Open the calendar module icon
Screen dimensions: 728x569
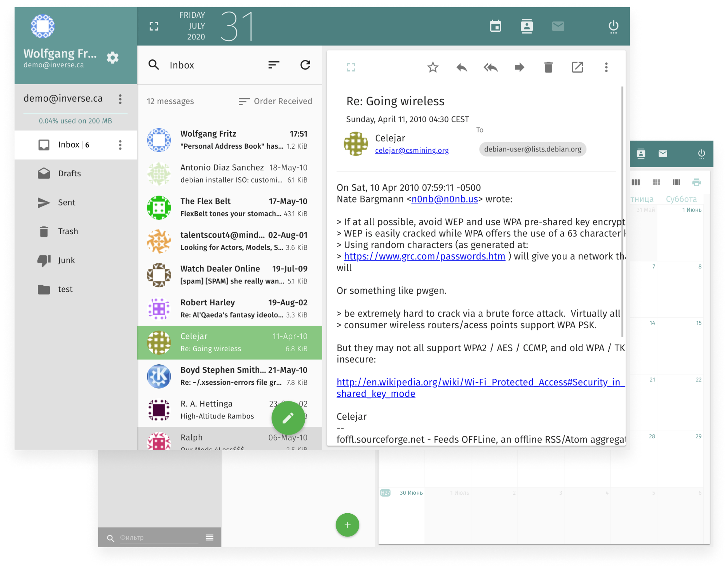[495, 26]
